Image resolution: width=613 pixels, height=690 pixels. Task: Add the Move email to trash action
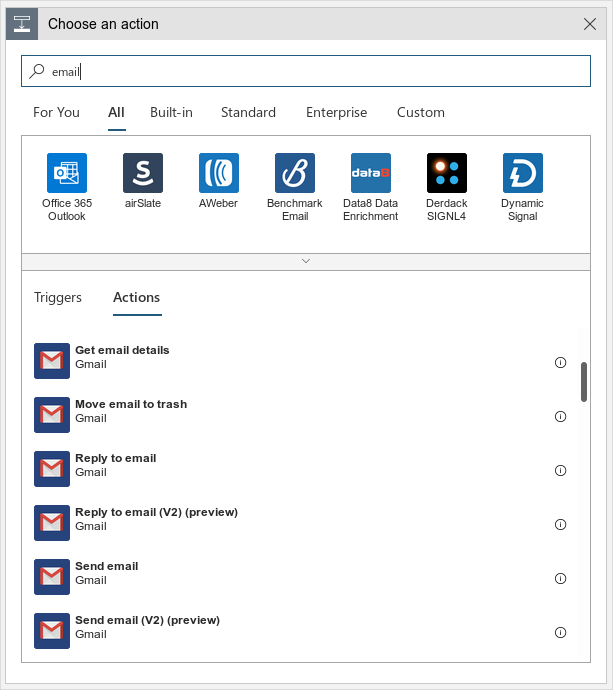(x=131, y=411)
